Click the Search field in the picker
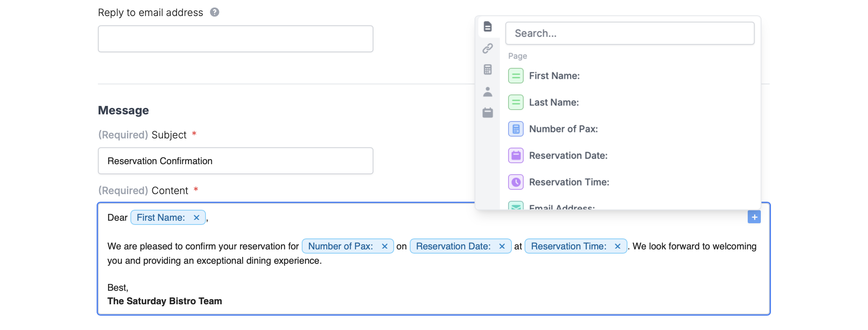This screenshot has height=330, width=868. tap(630, 33)
